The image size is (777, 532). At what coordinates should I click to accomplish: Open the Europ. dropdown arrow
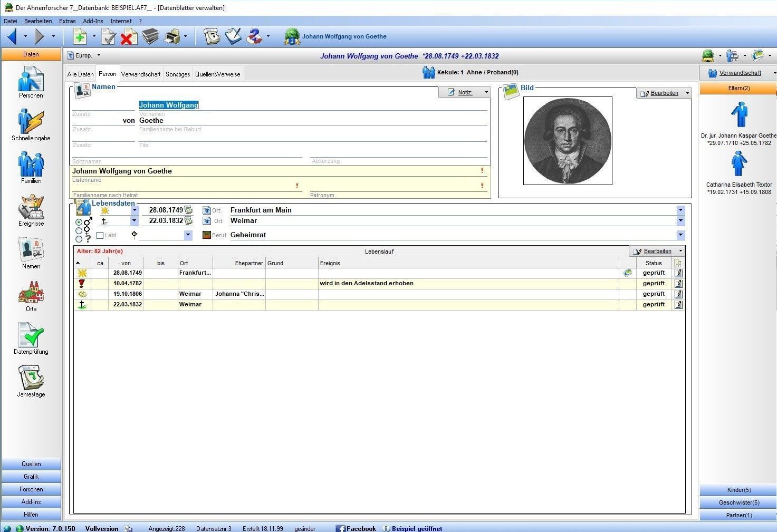coord(99,55)
